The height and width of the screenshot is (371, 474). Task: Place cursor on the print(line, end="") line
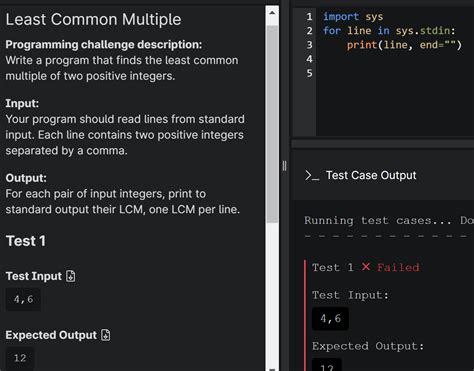(x=404, y=45)
